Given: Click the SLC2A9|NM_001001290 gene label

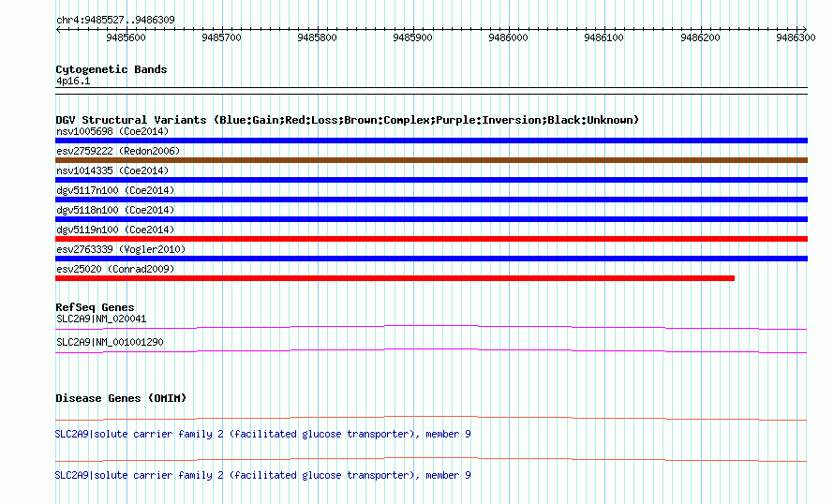Looking at the screenshot, I should (110, 342).
